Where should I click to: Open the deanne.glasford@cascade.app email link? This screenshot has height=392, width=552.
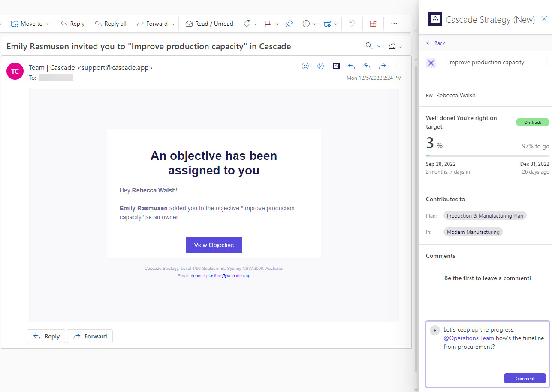pos(220,276)
